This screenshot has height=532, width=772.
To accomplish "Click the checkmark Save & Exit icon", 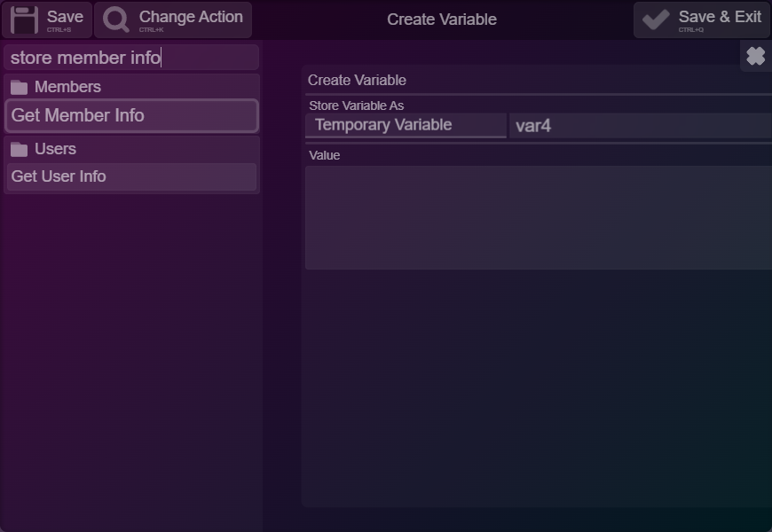I will (656, 20).
